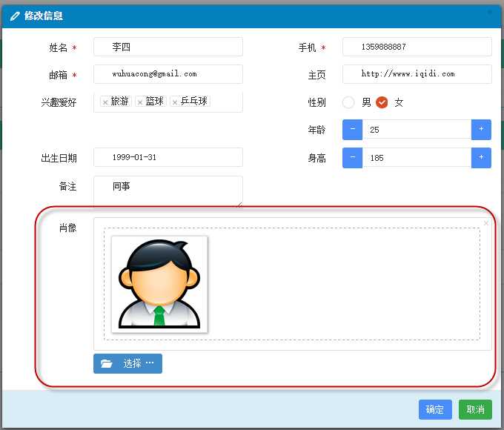Viewport: 504px width, 430px height.
Task: Increase the 年龄 value with plus
Action: click(x=481, y=130)
